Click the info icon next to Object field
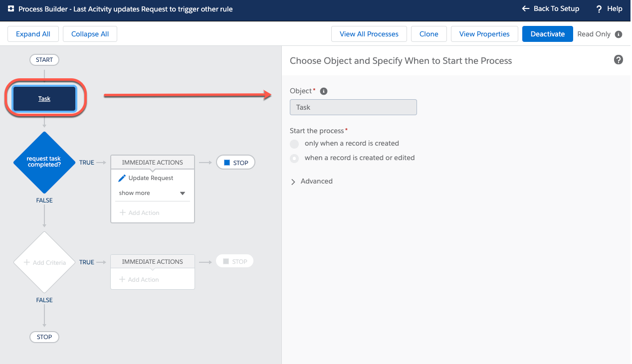Viewport: 632px width, 364px height. [x=324, y=91]
